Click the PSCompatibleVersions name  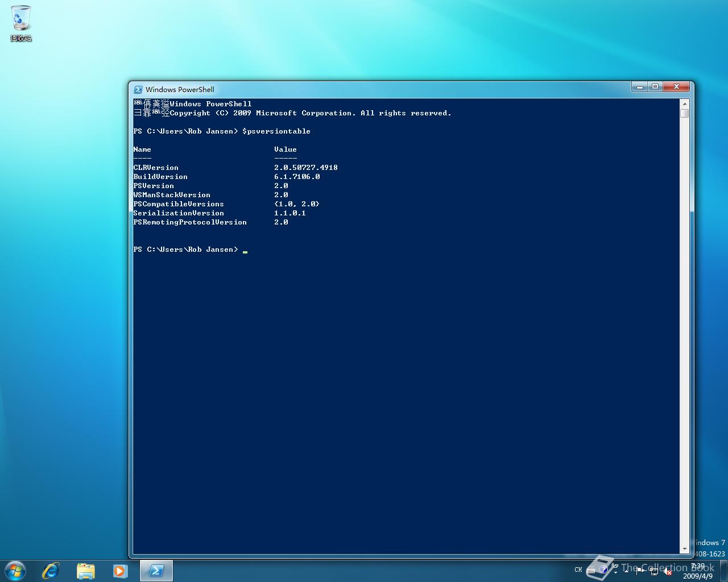179,204
